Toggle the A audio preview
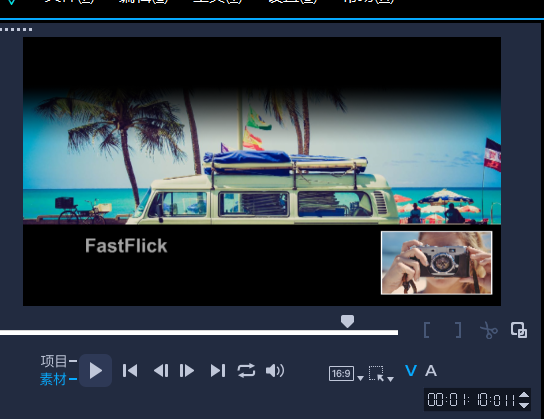Image resolution: width=544 pixels, height=419 pixels. click(x=431, y=371)
